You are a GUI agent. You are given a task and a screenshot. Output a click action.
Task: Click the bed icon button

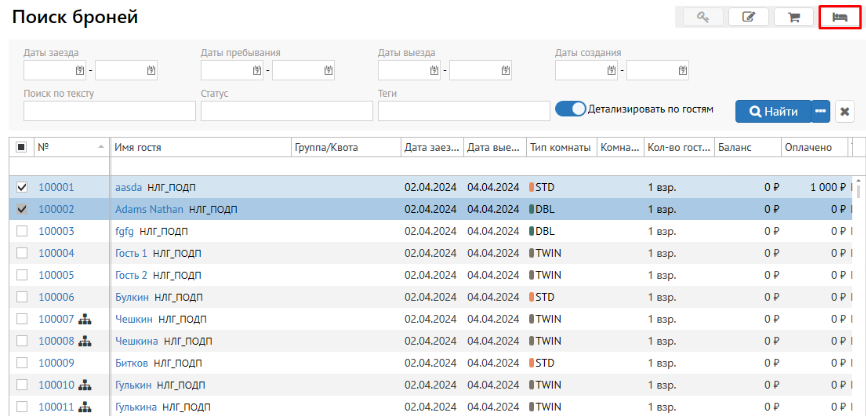840,17
